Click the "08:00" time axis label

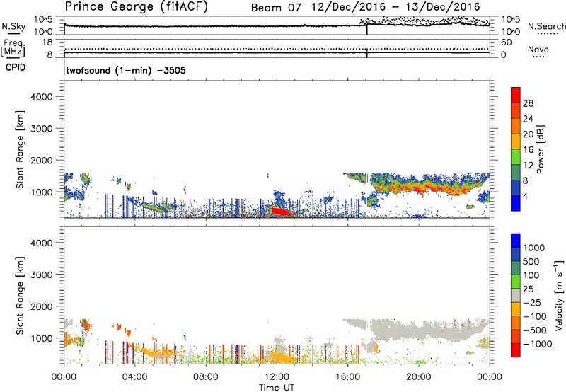click(206, 377)
